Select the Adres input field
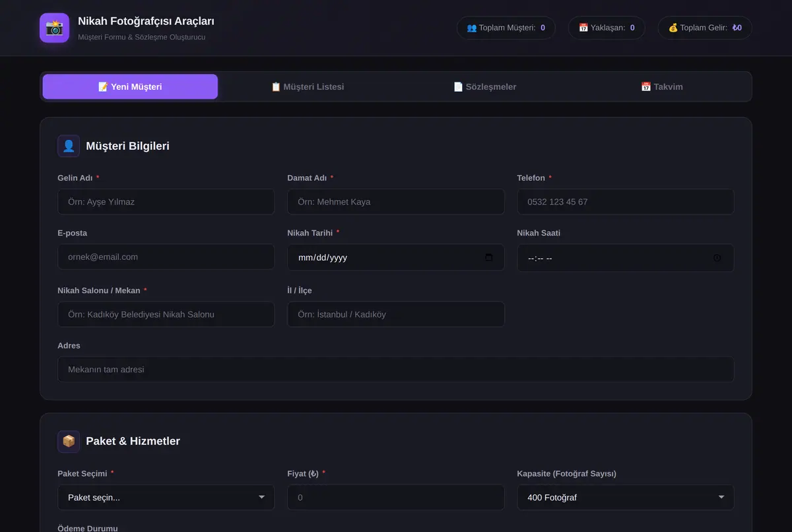This screenshot has width=792, height=532. (396, 370)
